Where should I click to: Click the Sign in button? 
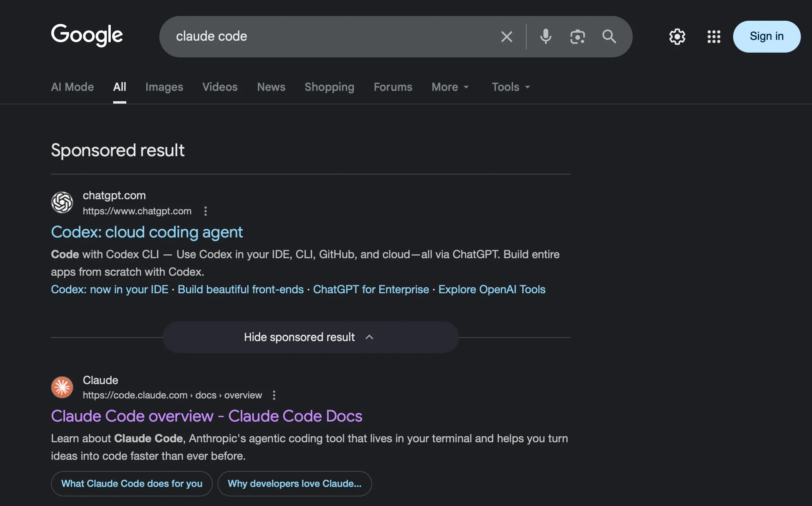(x=767, y=37)
